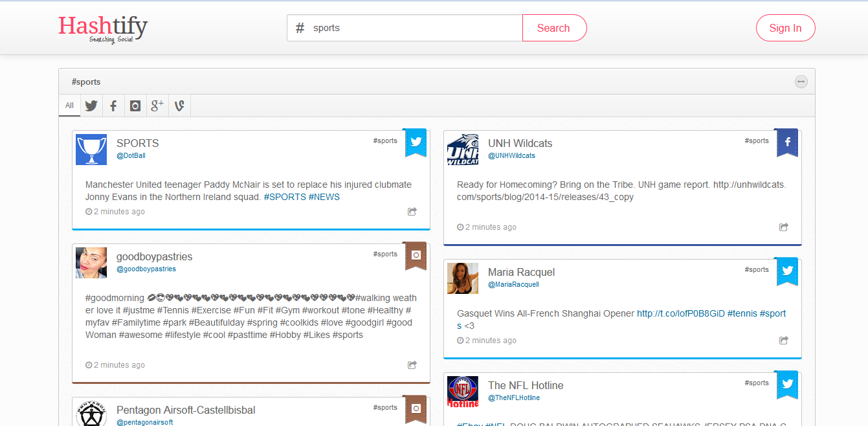
Task: Filter results by Vine icon tab
Action: coord(179,106)
